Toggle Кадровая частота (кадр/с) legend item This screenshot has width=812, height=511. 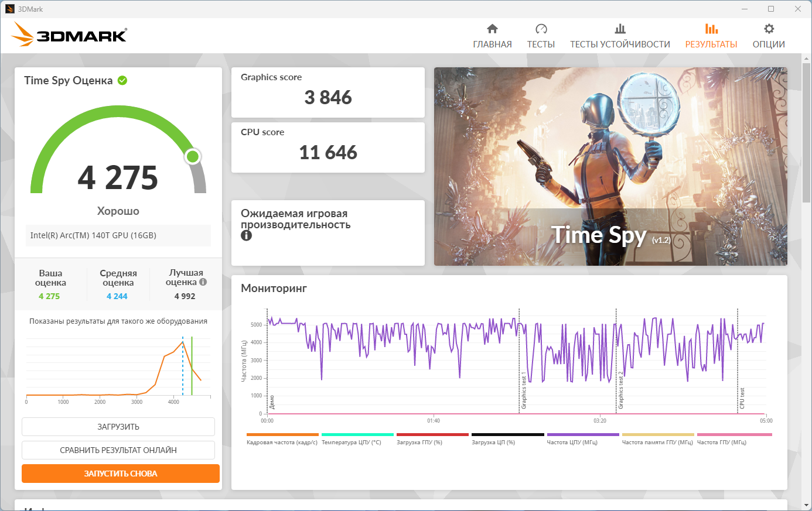pyautogui.click(x=282, y=439)
